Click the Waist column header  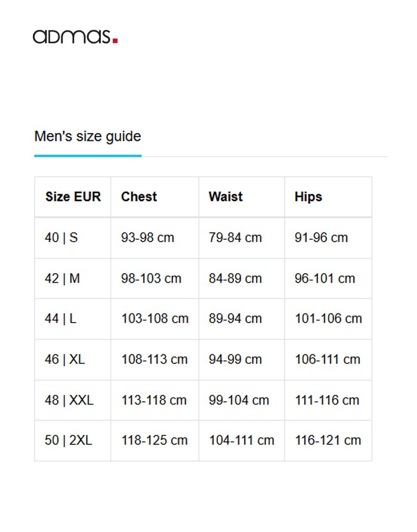tap(226, 197)
